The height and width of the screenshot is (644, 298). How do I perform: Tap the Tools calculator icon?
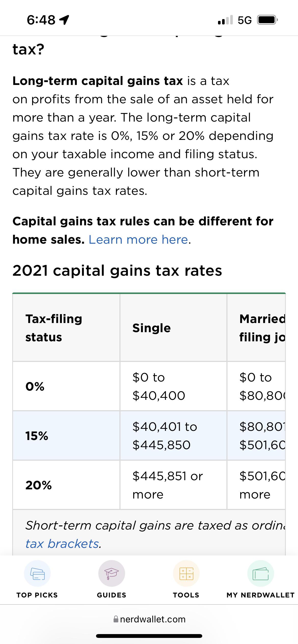point(186,573)
